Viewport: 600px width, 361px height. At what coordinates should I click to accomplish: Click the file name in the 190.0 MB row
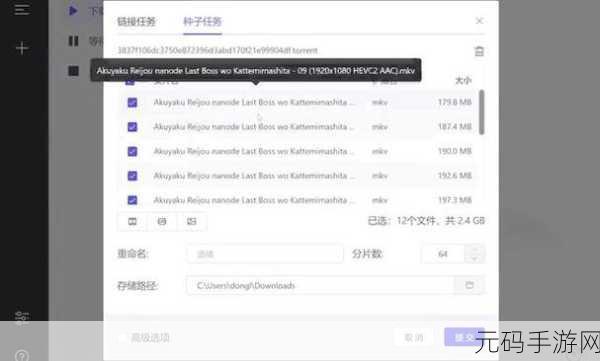pos(254,151)
